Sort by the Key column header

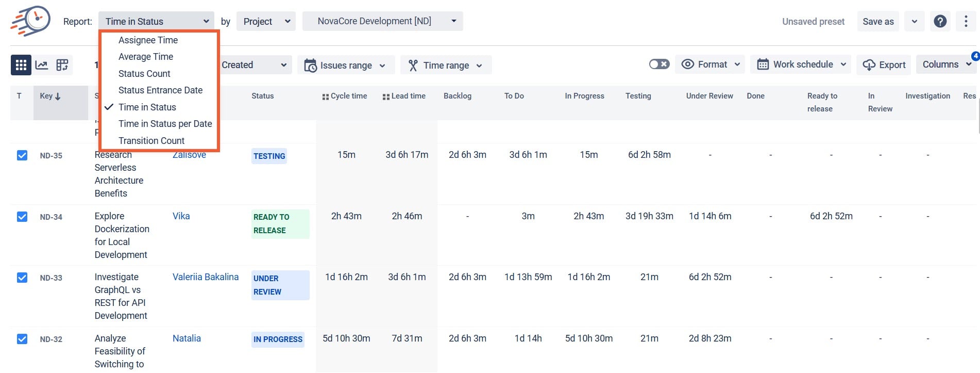pos(50,96)
